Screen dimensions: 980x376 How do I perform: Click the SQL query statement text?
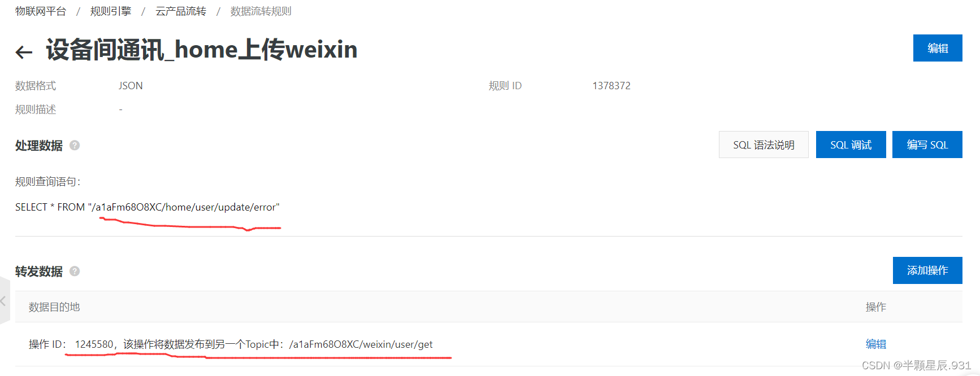pos(148,207)
